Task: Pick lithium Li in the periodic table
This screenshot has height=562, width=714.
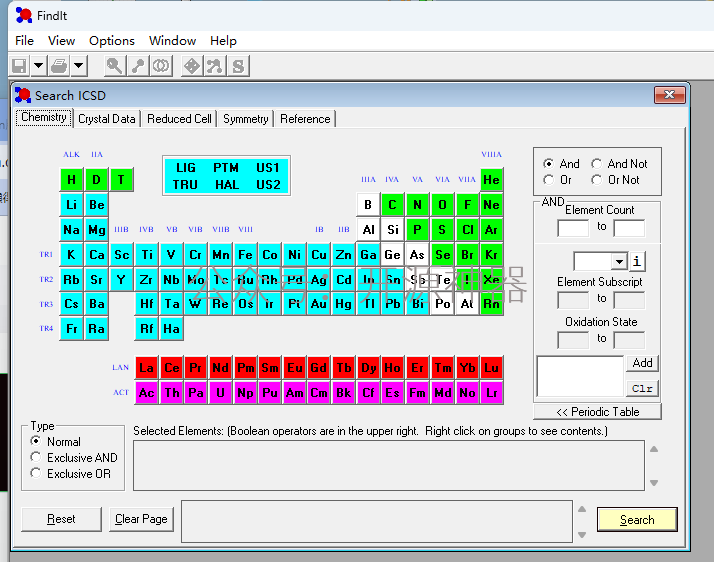Action: click(71, 205)
